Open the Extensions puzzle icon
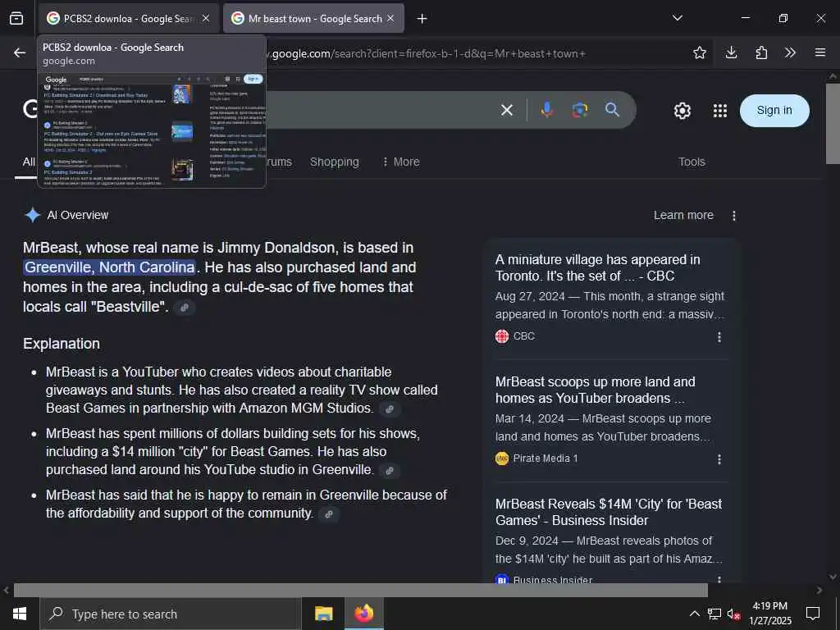This screenshot has height=630, width=840. pos(761,52)
